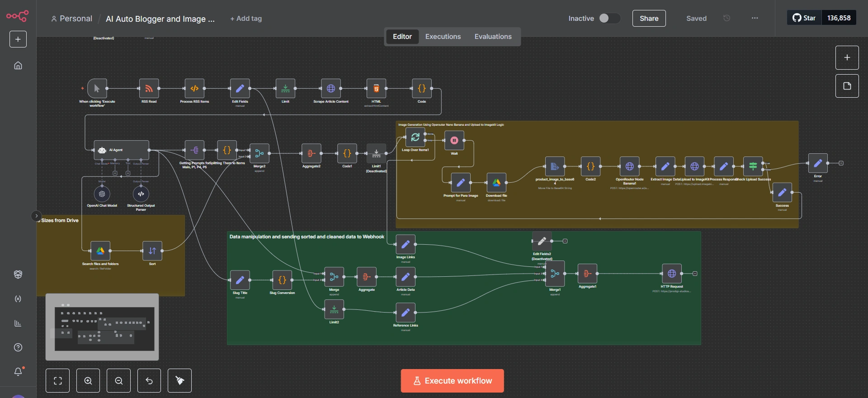Select the Wait node

pyautogui.click(x=454, y=141)
